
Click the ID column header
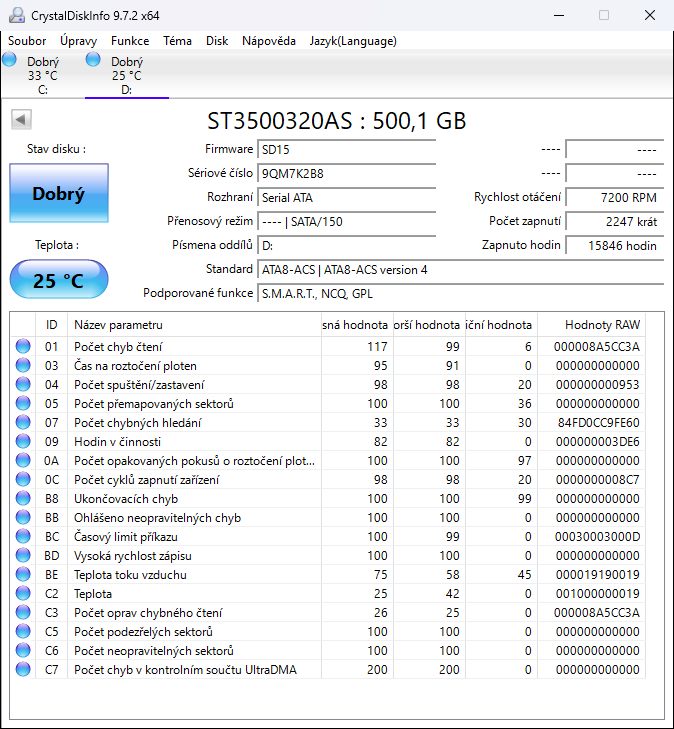tap(52, 325)
